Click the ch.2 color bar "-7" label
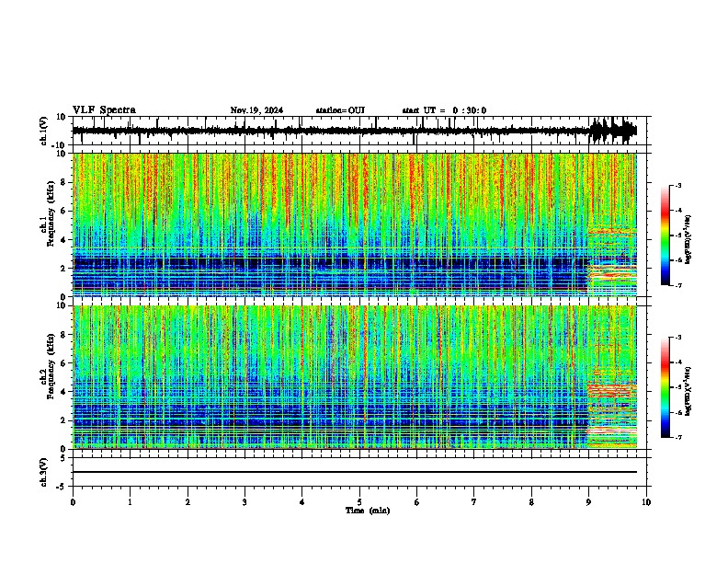This screenshot has width=728, height=563. [x=677, y=437]
